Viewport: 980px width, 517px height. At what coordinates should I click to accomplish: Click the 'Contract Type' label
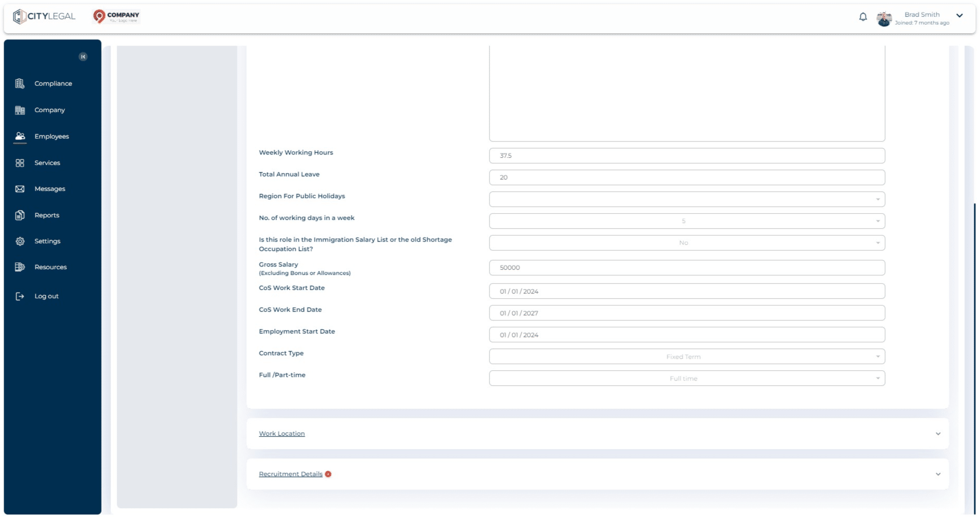tap(281, 353)
